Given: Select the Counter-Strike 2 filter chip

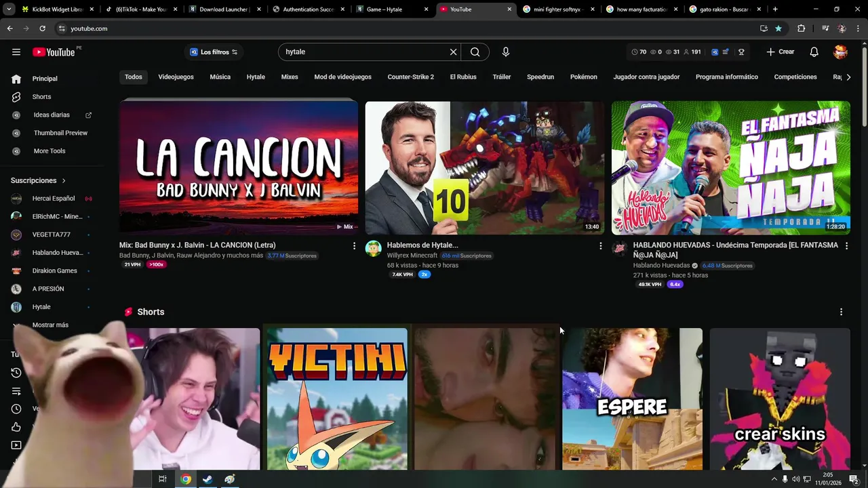Looking at the screenshot, I should (411, 77).
